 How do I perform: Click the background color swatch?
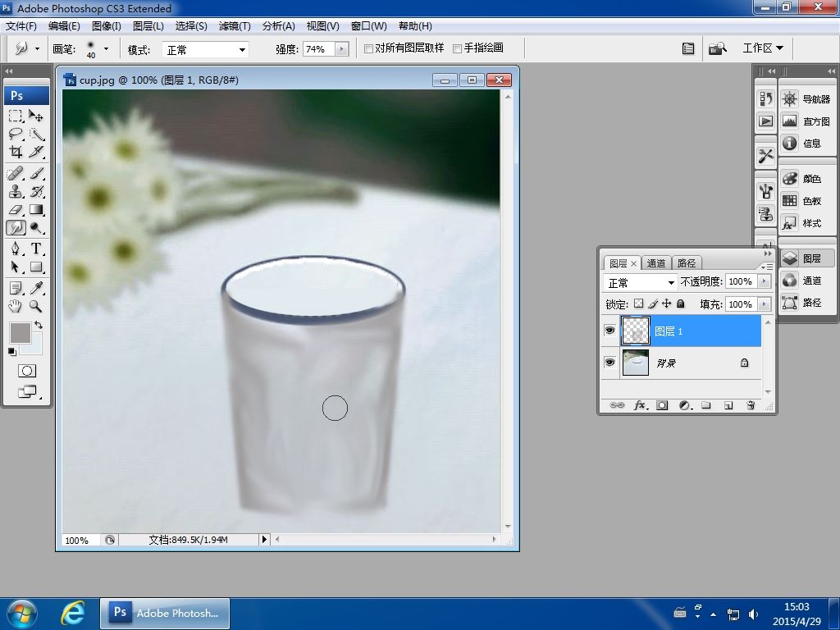[x=33, y=347]
